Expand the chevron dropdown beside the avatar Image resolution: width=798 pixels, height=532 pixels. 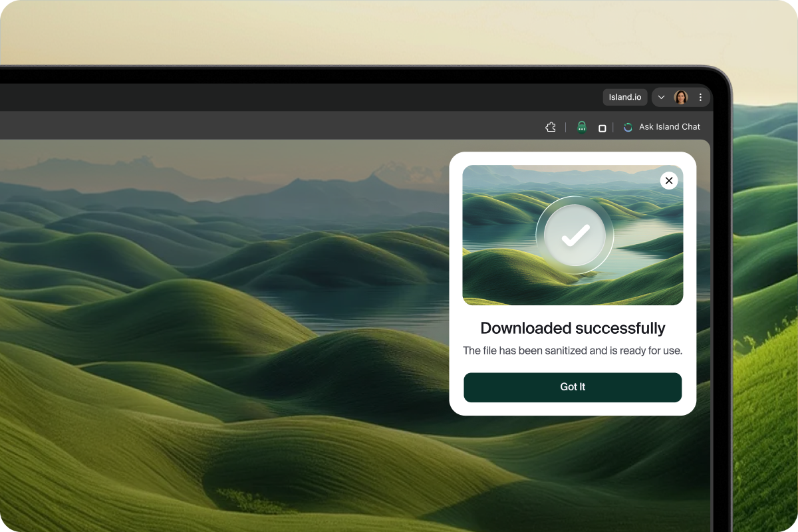(661, 97)
